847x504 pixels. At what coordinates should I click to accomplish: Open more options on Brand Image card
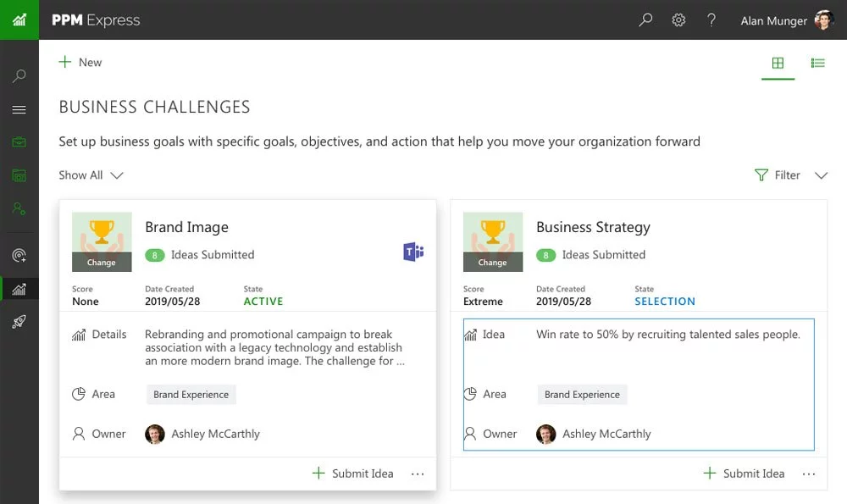418,474
